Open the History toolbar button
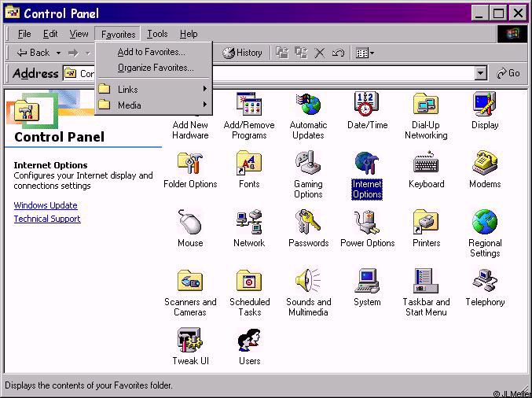 pyautogui.click(x=242, y=53)
